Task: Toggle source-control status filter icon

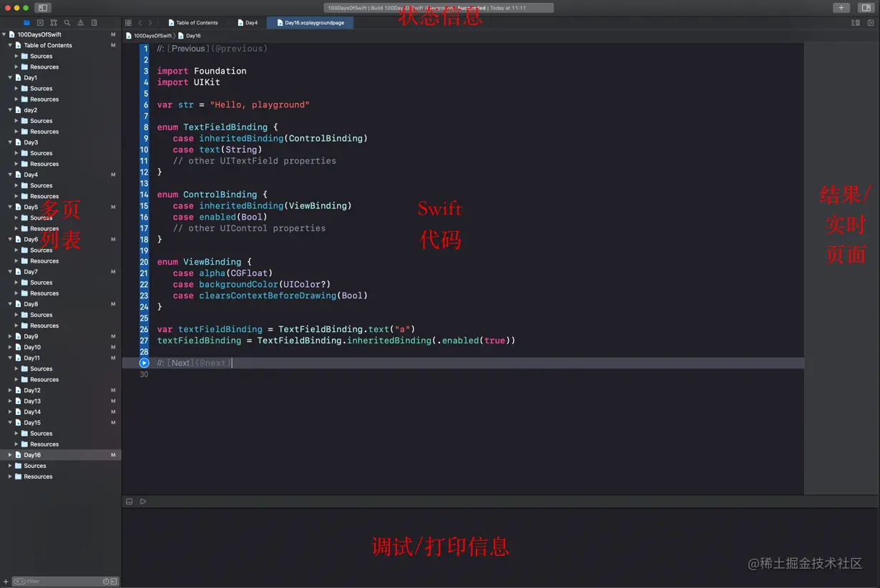Action: pyautogui.click(x=114, y=582)
